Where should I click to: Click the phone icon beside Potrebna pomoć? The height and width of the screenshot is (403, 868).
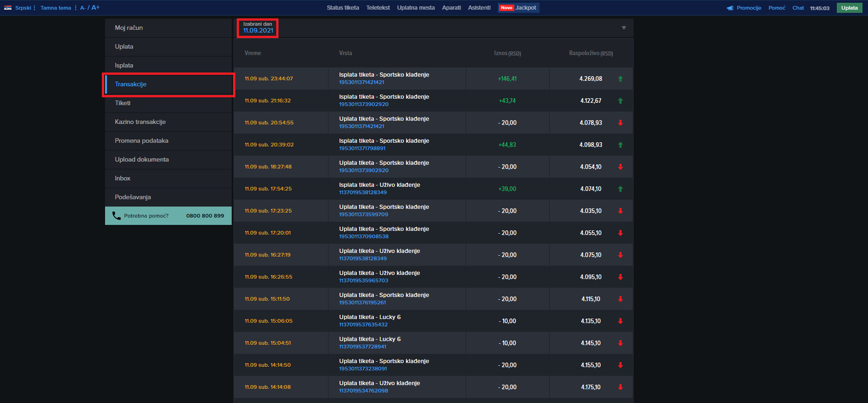point(117,216)
